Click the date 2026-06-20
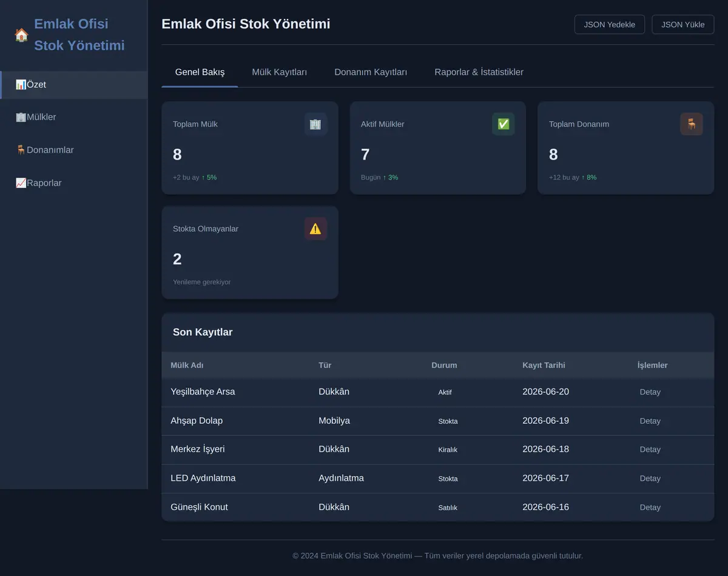The width and height of the screenshot is (728, 576). click(545, 392)
